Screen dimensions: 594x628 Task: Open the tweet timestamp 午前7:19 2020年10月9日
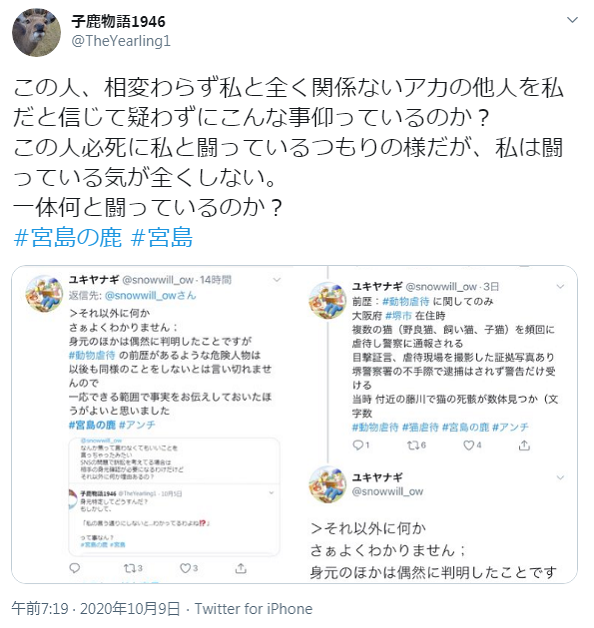[96, 609]
